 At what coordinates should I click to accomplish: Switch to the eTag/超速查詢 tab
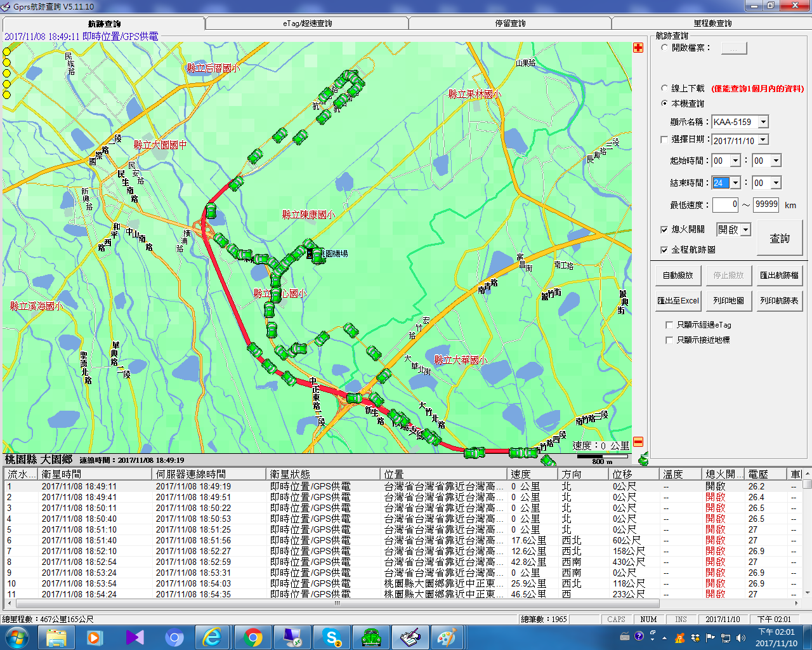[307, 23]
